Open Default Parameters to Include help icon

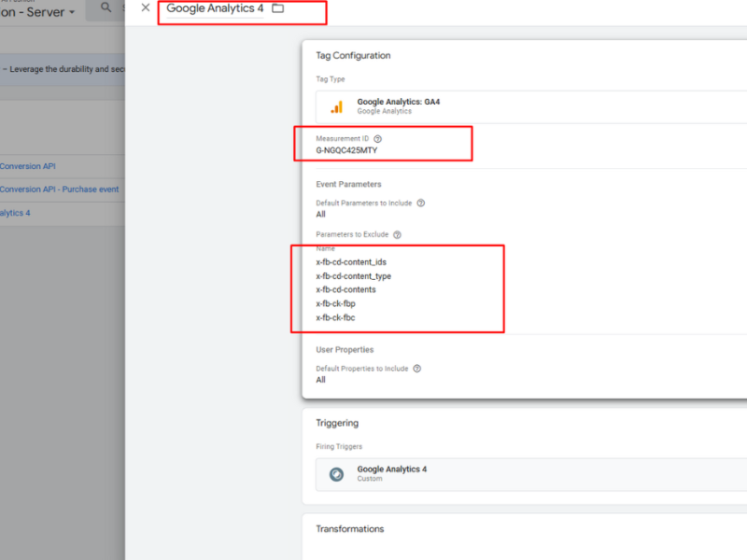421,203
